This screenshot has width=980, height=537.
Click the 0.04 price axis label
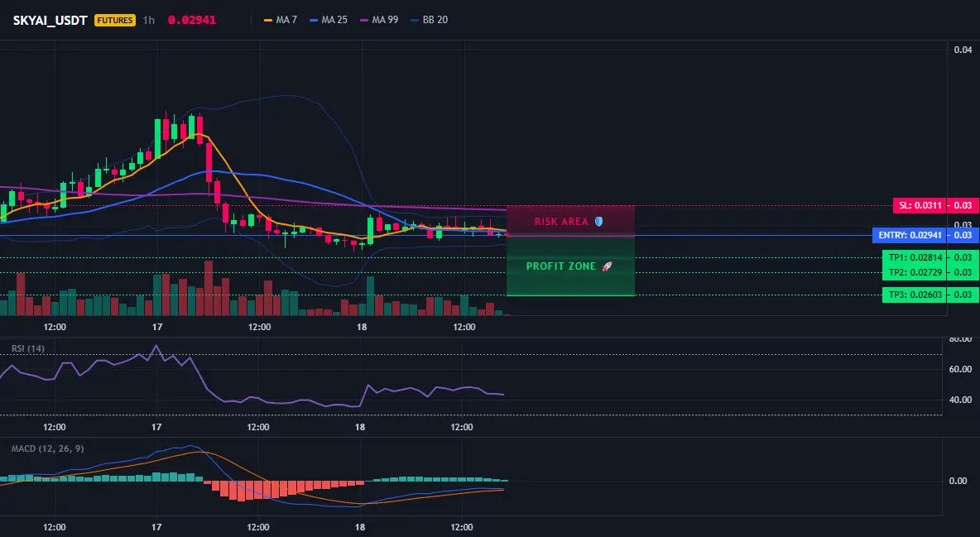click(963, 50)
